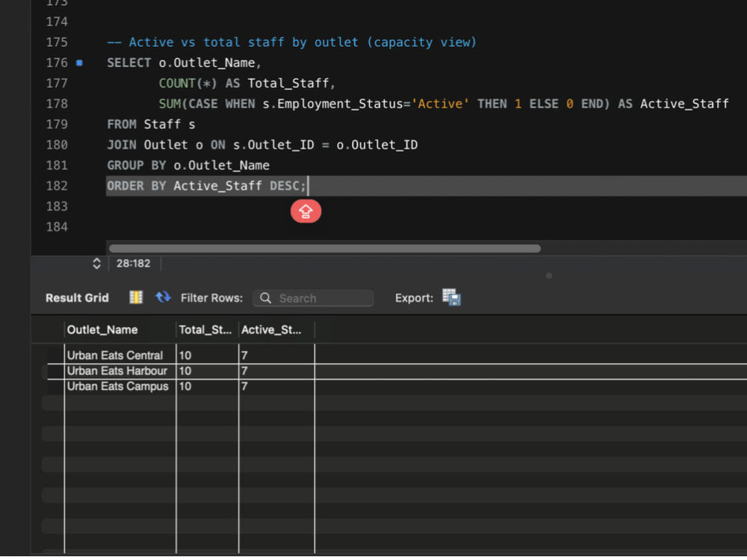Screen dimensions: 747x560
Task: Click line number 176 in the gutter
Action: point(57,63)
